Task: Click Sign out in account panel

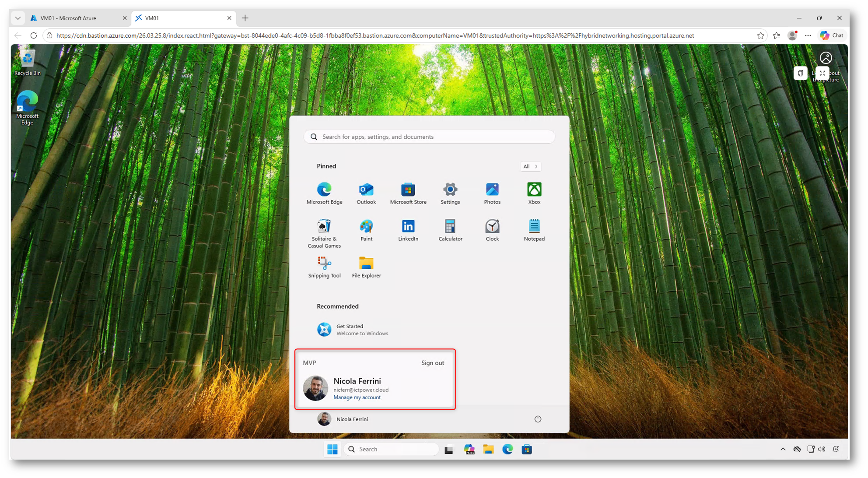Action: [x=432, y=363]
